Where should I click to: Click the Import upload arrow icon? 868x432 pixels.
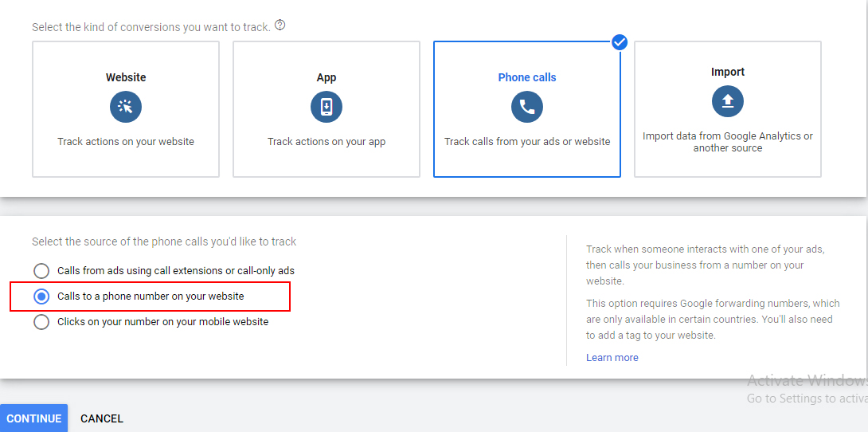[x=727, y=101]
